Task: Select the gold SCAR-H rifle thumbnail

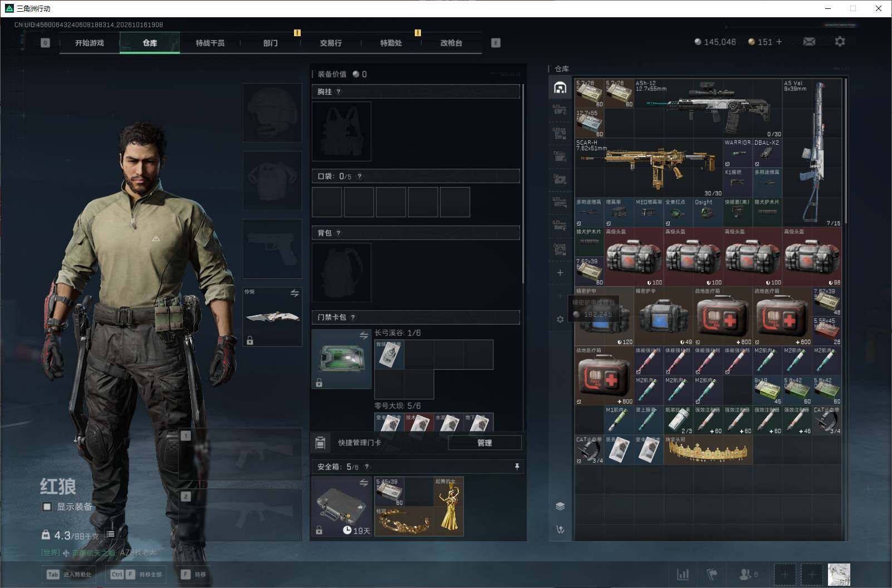Action: 648,168
